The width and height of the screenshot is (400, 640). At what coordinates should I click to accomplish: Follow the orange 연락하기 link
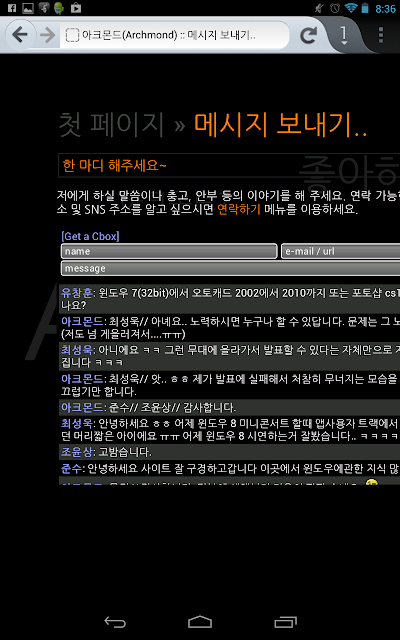click(x=239, y=210)
